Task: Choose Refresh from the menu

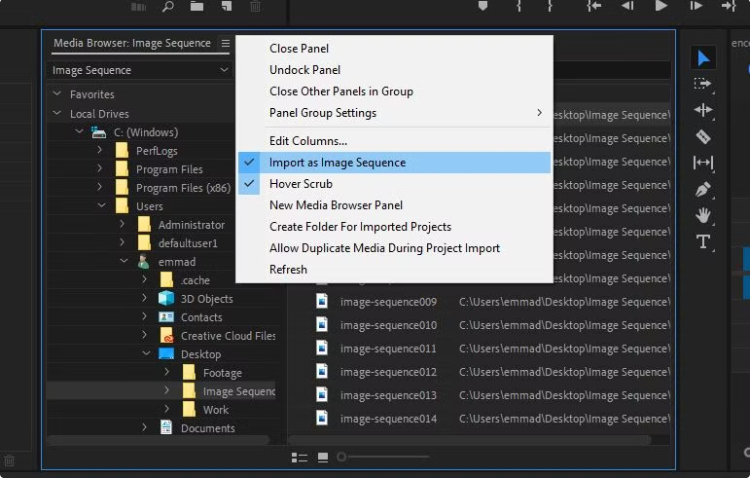Action: coord(394,270)
